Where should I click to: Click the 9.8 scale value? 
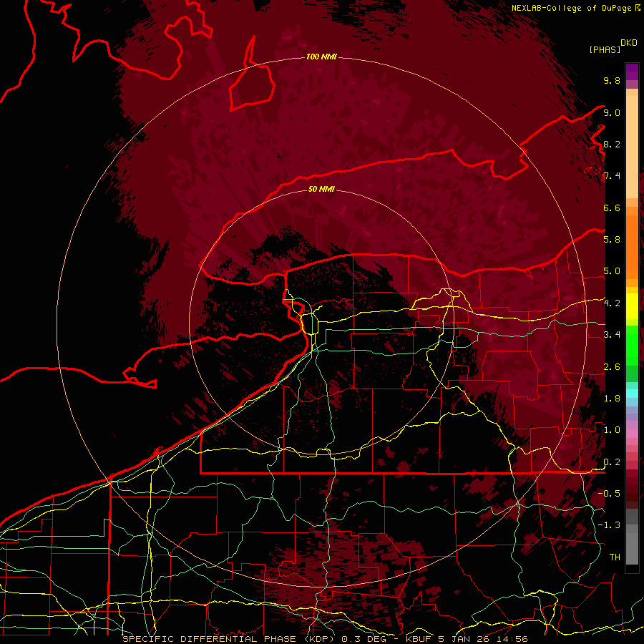tap(612, 80)
